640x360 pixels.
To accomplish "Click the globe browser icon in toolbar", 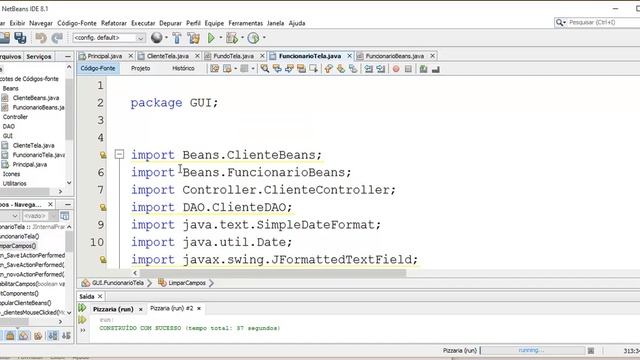I will click(x=156, y=38).
